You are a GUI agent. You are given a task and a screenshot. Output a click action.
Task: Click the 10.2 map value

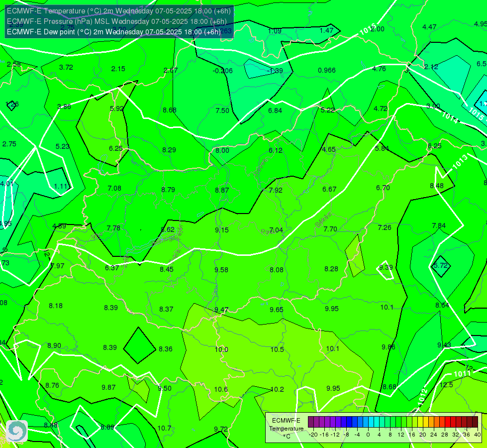click(277, 389)
